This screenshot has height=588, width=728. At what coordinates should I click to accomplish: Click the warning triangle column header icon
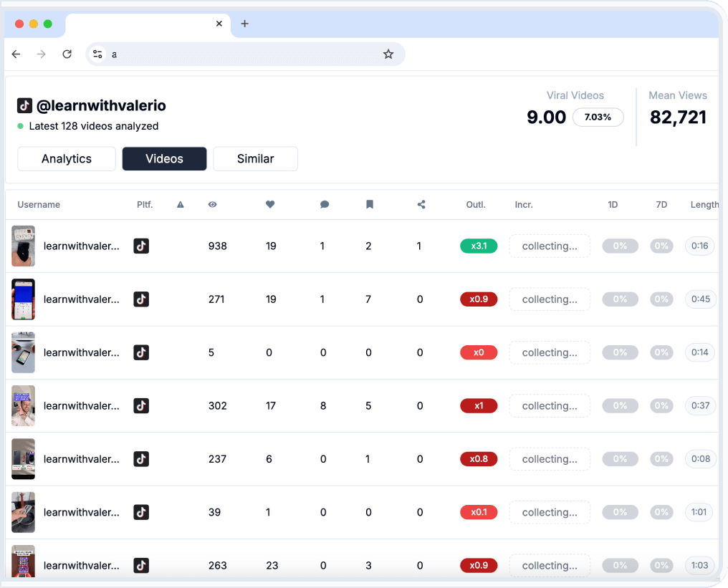(180, 204)
